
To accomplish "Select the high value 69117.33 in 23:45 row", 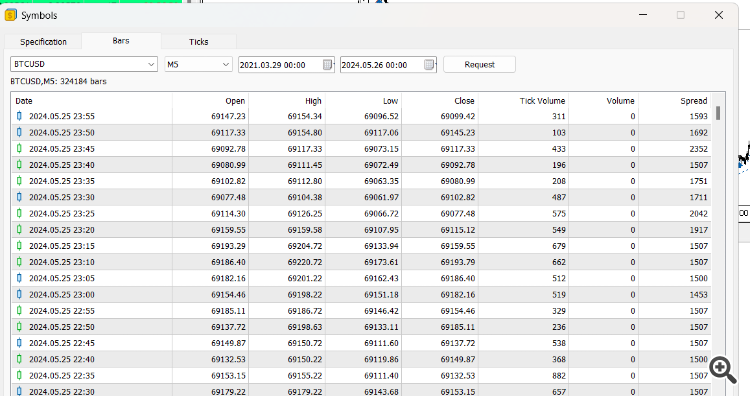I will pyautogui.click(x=305, y=149).
